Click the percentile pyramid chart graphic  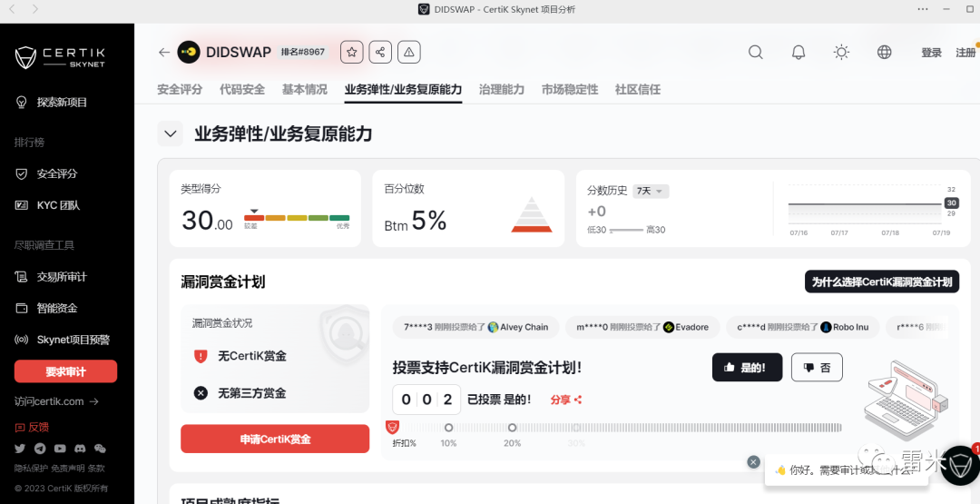coord(531,214)
